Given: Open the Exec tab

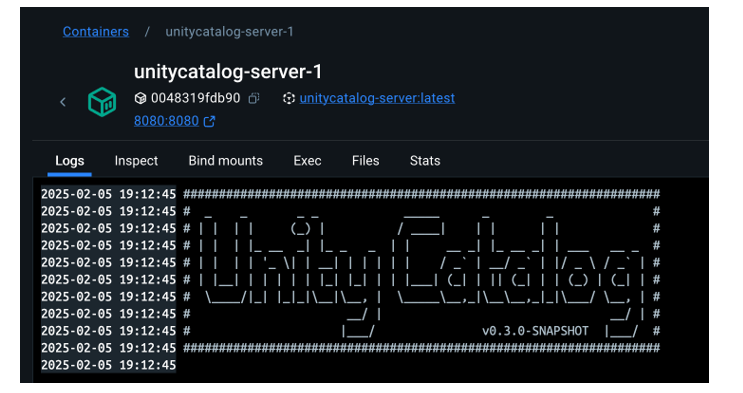Looking at the screenshot, I should pos(307,161).
